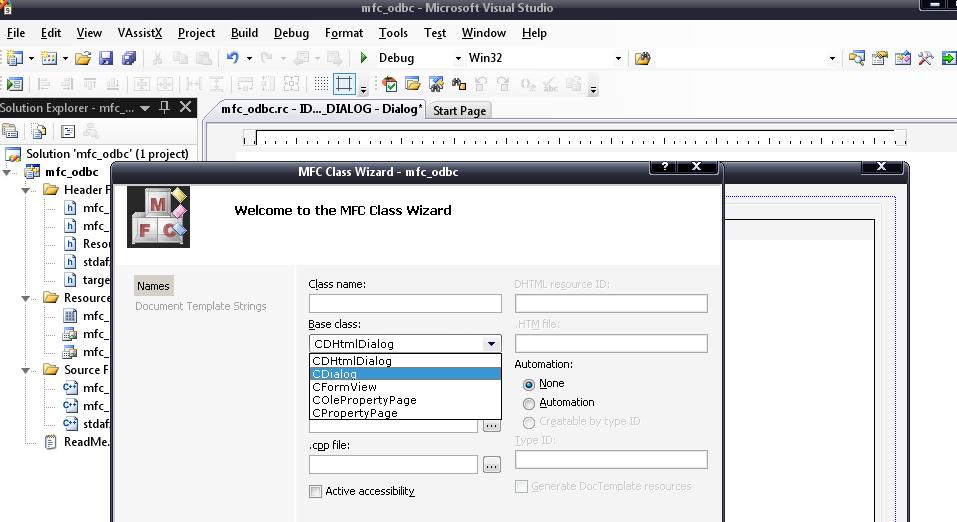The height and width of the screenshot is (522, 957).
Task: Open the Tools menu
Action: tap(393, 33)
